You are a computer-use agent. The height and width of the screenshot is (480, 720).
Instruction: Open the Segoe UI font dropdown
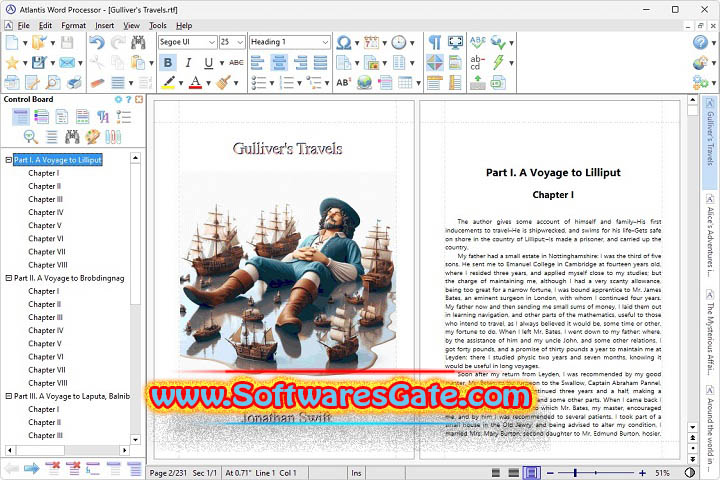212,42
